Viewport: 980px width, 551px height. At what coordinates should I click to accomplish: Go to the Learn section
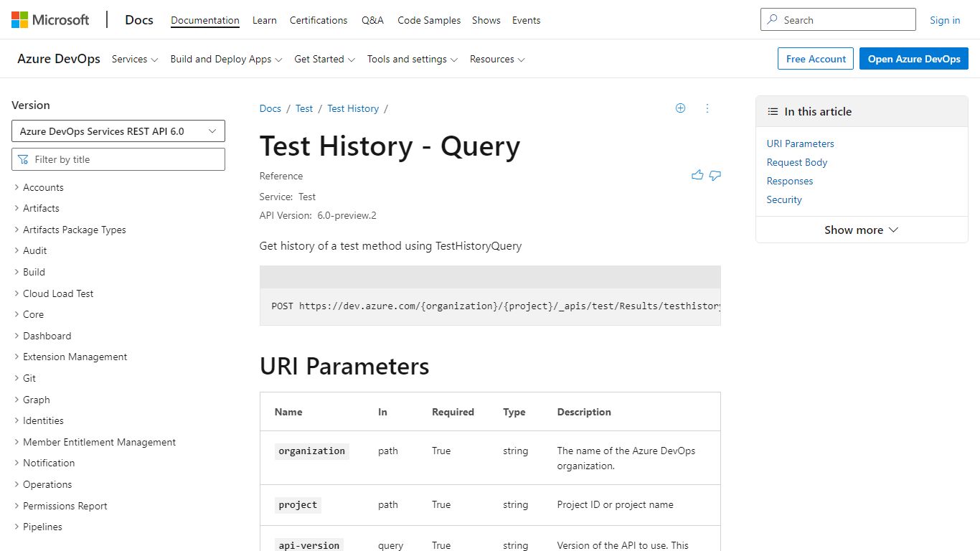point(265,20)
